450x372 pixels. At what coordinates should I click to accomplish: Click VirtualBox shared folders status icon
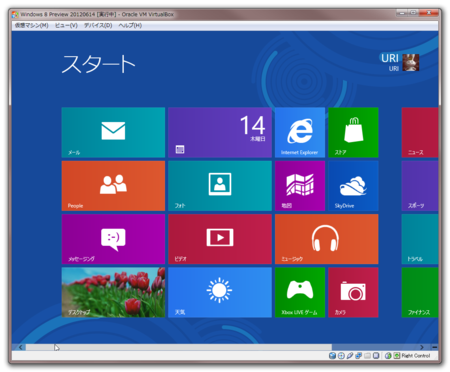tap(367, 356)
